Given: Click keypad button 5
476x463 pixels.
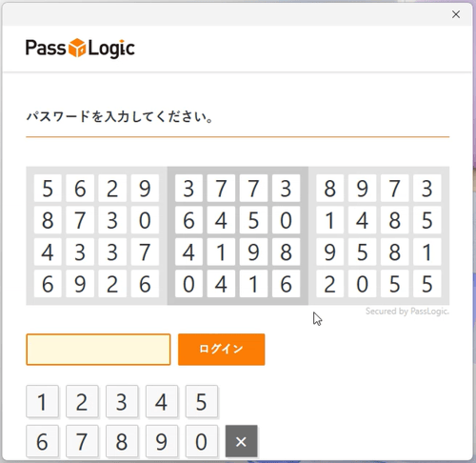Looking at the screenshot, I should point(202,401).
